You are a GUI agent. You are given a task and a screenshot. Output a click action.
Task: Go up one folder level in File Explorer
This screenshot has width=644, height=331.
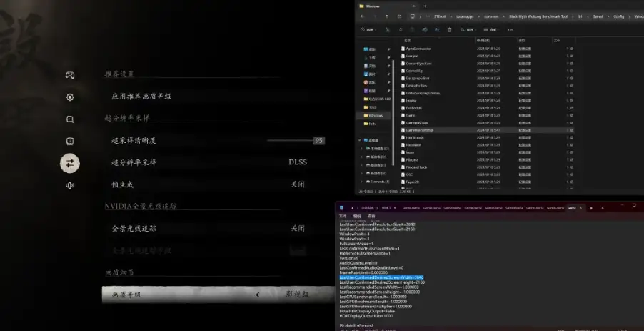(386, 16)
